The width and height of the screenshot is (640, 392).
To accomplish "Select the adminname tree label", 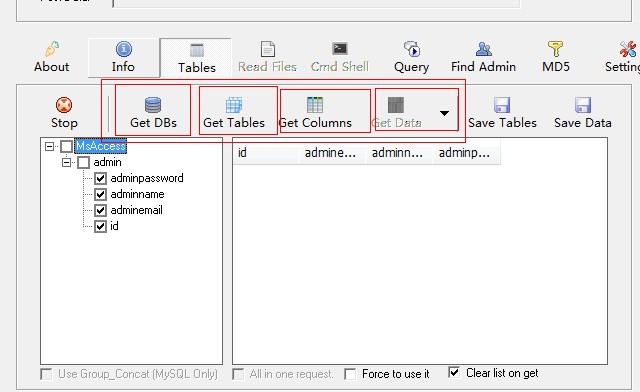I will coord(138,194).
